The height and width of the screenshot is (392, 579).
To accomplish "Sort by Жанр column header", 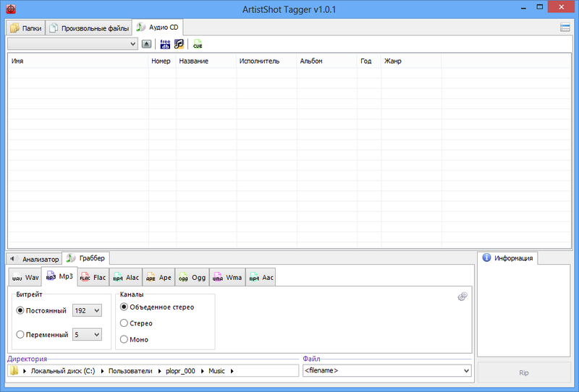I will [x=411, y=61].
